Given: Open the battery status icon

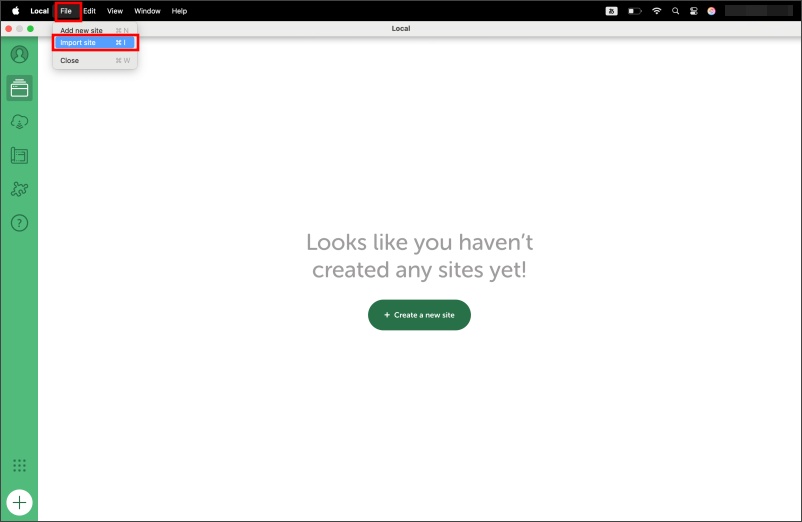Looking at the screenshot, I should click(x=635, y=11).
